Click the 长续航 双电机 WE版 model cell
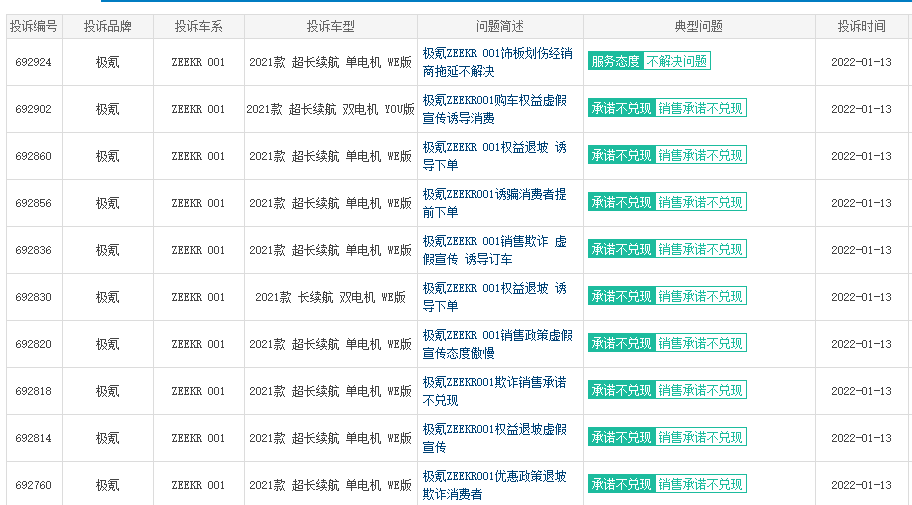This screenshot has height=505, width=912. point(330,297)
